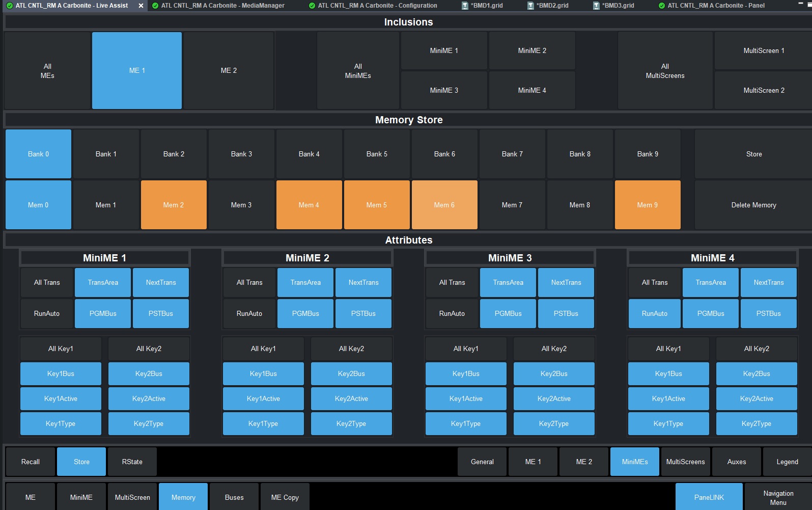Select memory Bank 5
Screen dimensions: 812x510
point(377,154)
